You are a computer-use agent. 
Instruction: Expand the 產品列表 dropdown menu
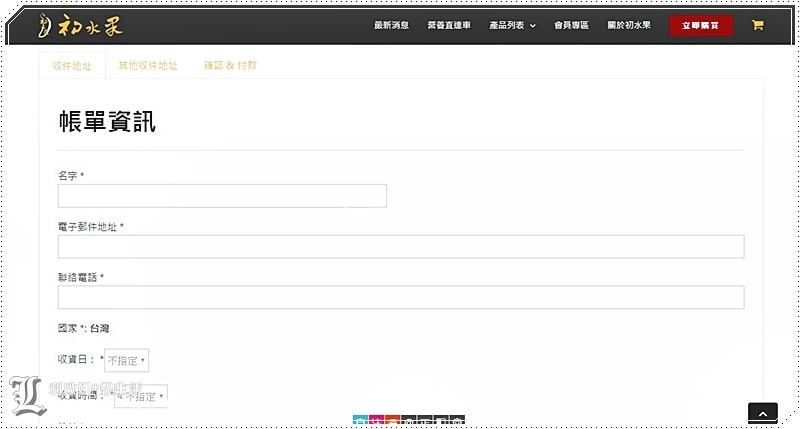(x=512, y=26)
